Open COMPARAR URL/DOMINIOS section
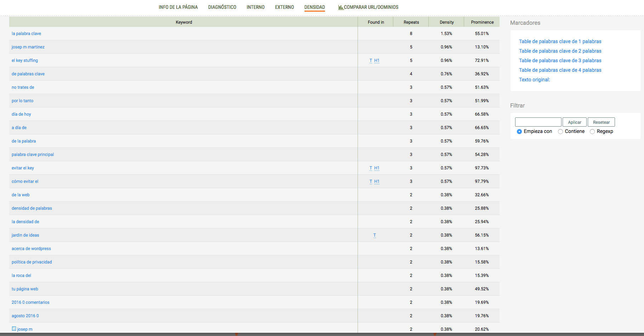This screenshot has width=644, height=336. tap(368, 7)
